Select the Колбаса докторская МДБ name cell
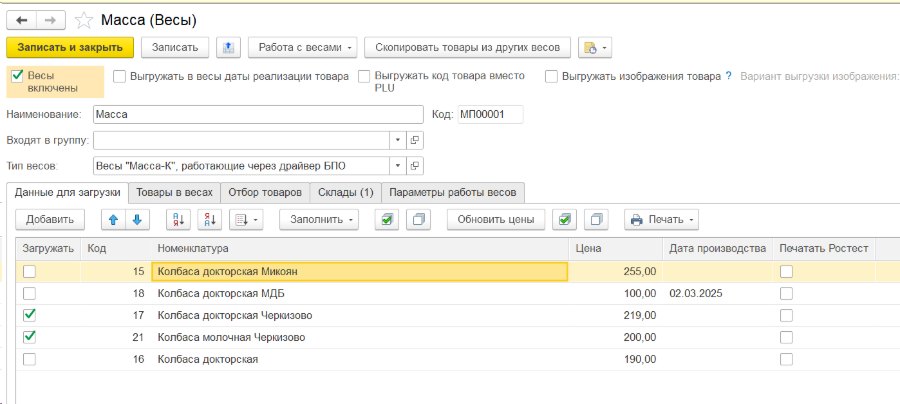Viewport: 900px width, 404px height. point(360,293)
